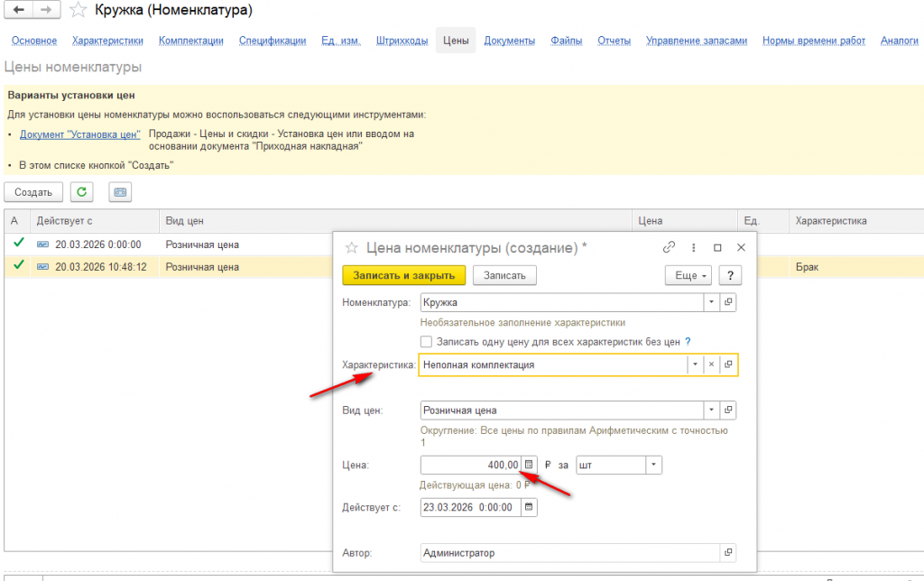Open the Файлы tab

point(567,41)
